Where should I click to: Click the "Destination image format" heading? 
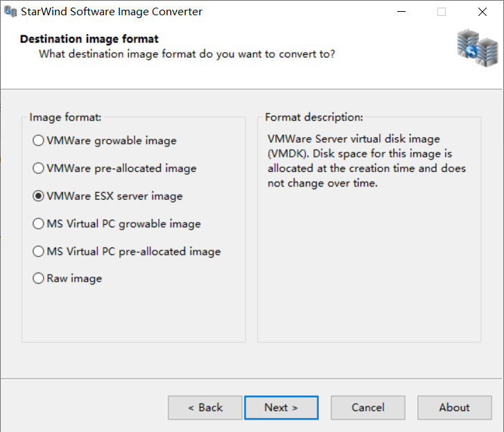pyautogui.click(x=89, y=39)
